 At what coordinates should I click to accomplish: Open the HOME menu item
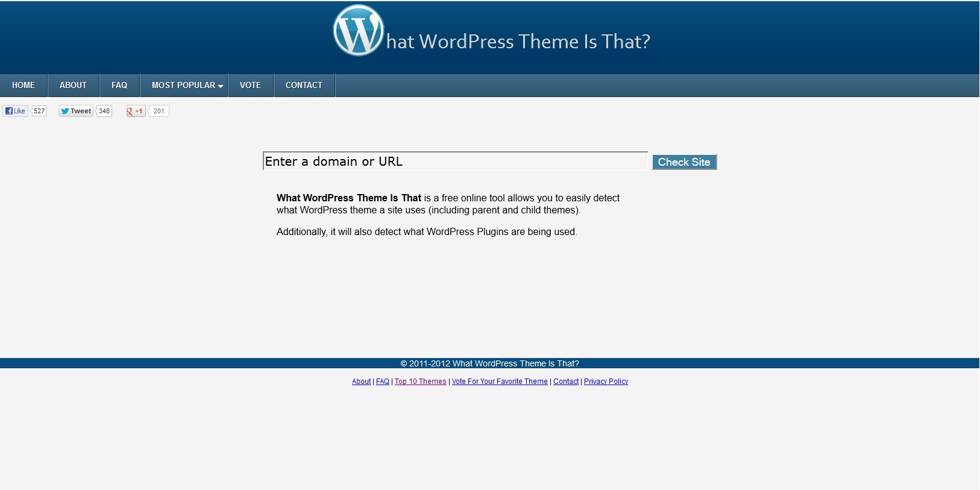point(24,85)
